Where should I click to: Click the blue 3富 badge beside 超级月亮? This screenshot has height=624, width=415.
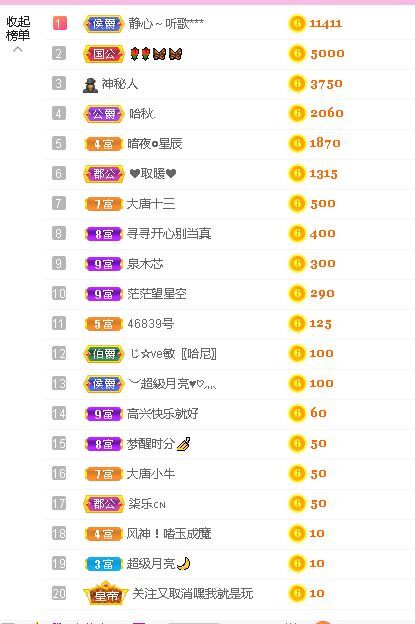(x=103, y=564)
